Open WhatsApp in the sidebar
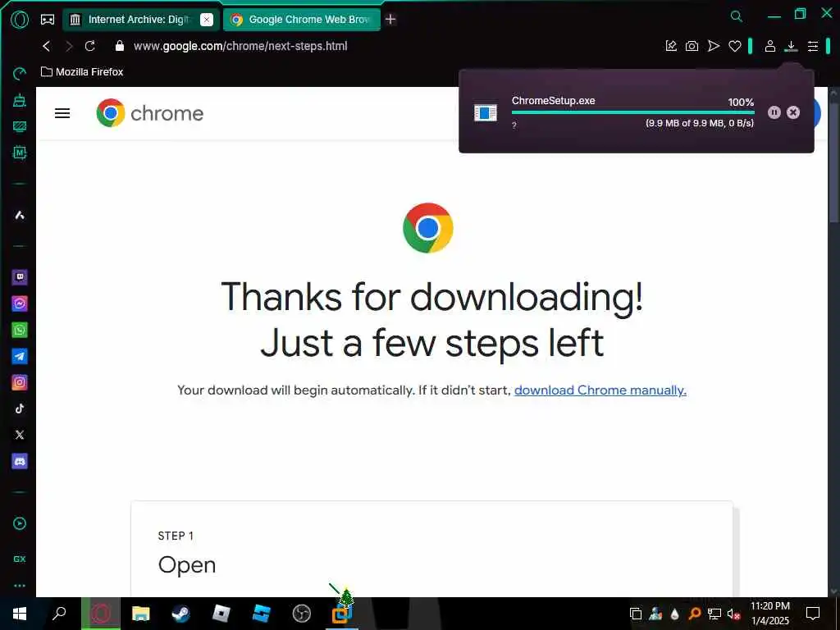Screen dimensions: 840x630 20,330
